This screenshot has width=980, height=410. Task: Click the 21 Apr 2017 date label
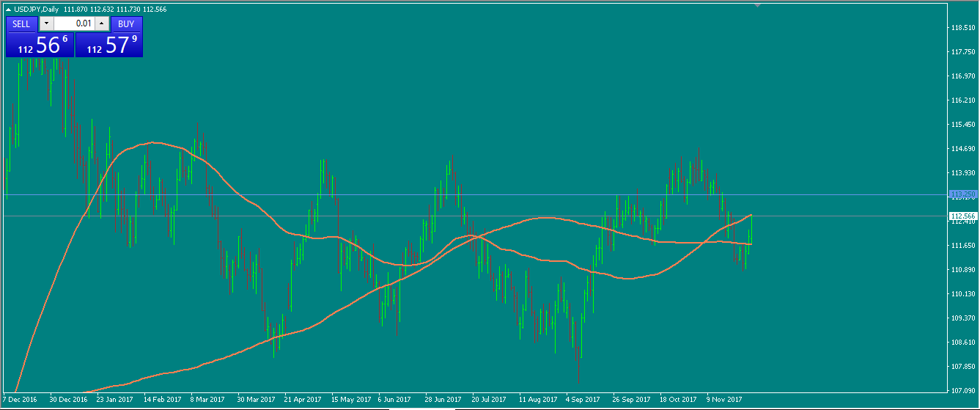(303, 400)
